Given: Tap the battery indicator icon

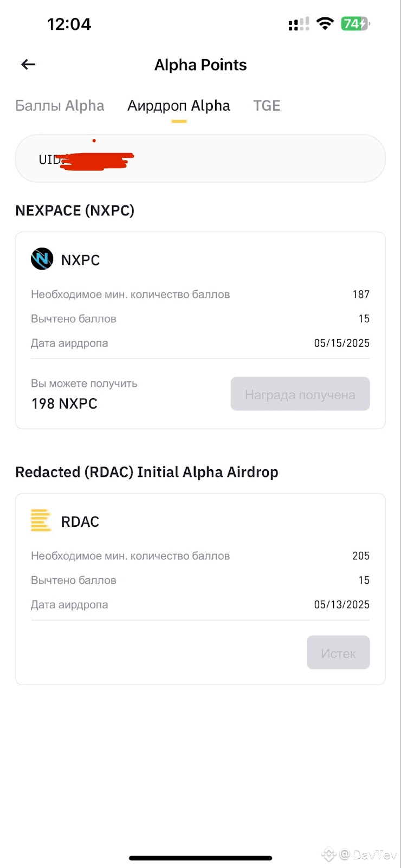Looking at the screenshot, I should [355, 23].
